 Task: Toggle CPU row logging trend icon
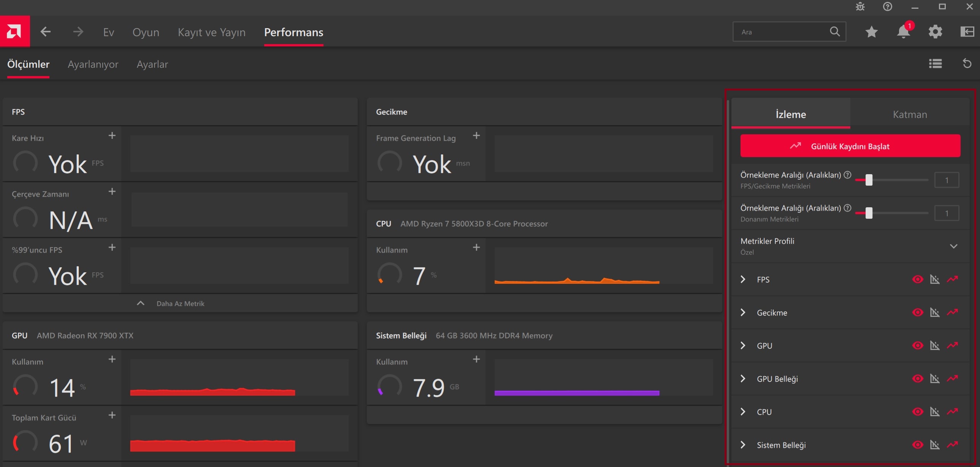pyautogui.click(x=952, y=412)
